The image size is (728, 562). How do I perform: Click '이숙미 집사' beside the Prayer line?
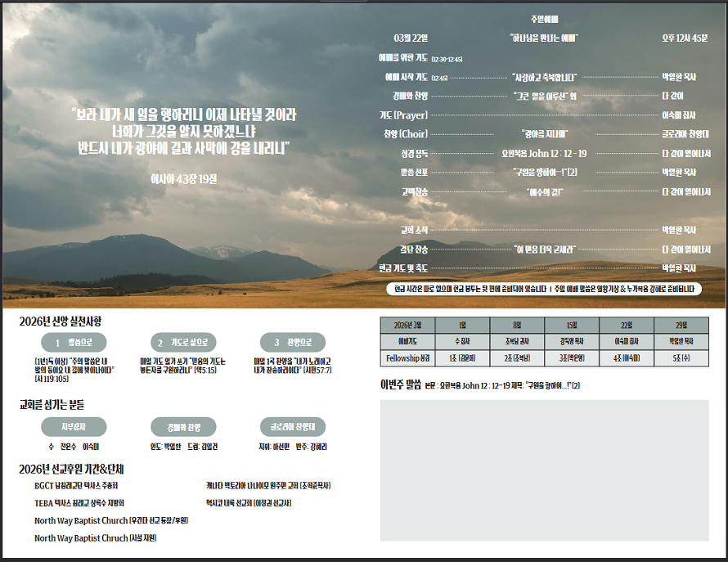[x=679, y=115]
